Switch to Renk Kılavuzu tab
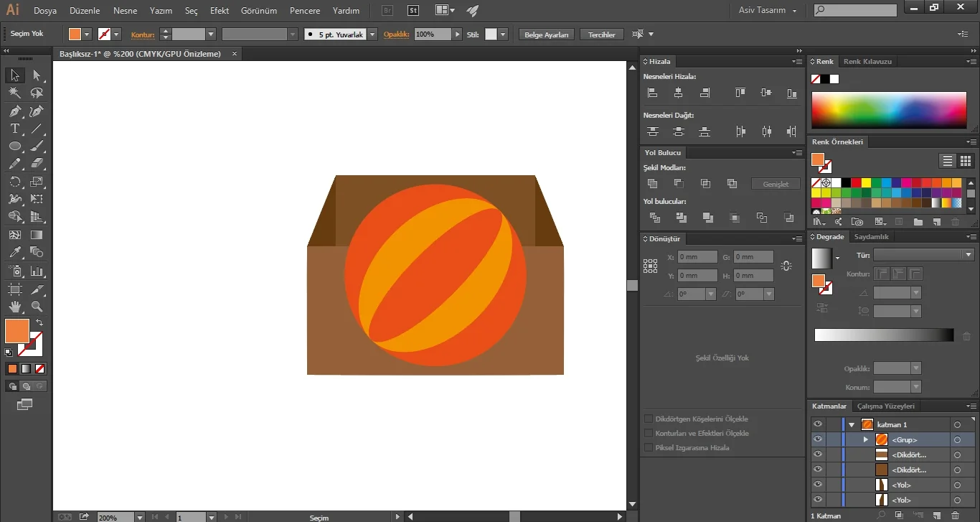Image resolution: width=980 pixels, height=522 pixels. point(867,61)
